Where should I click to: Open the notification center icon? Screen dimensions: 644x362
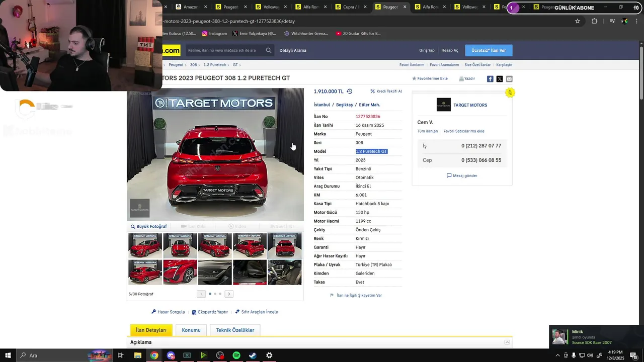pos(634,355)
